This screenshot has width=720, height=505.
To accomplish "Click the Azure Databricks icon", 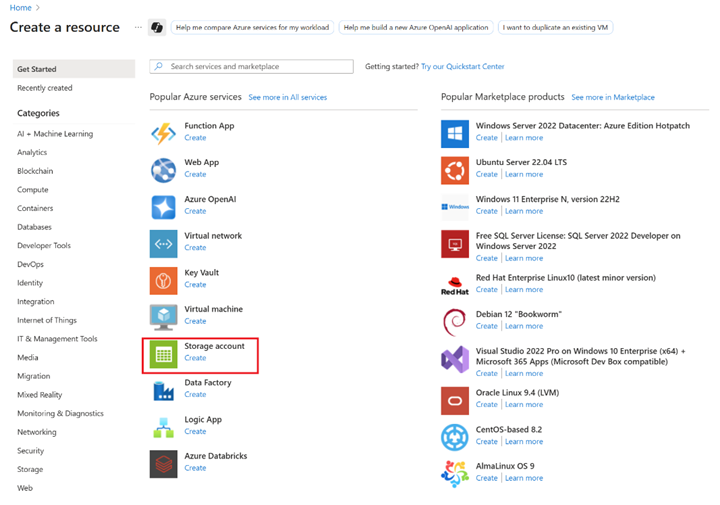I will click(163, 463).
